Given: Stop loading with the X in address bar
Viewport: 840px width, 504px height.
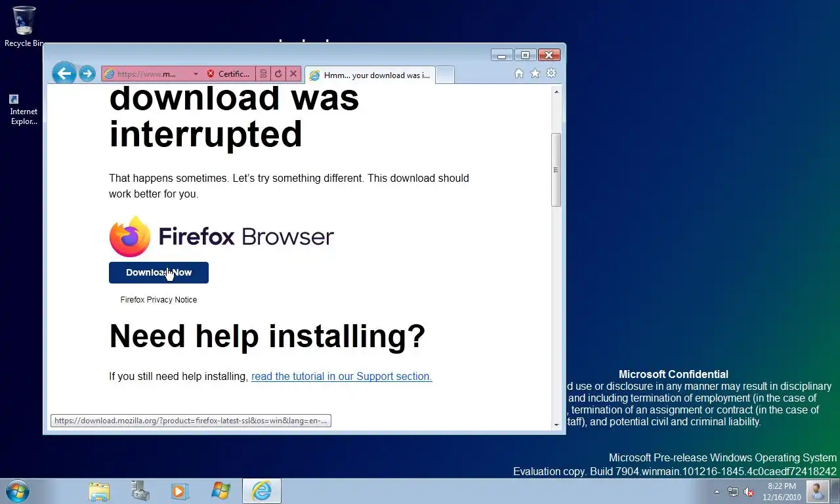Looking at the screenshot, I should [293, 74].
